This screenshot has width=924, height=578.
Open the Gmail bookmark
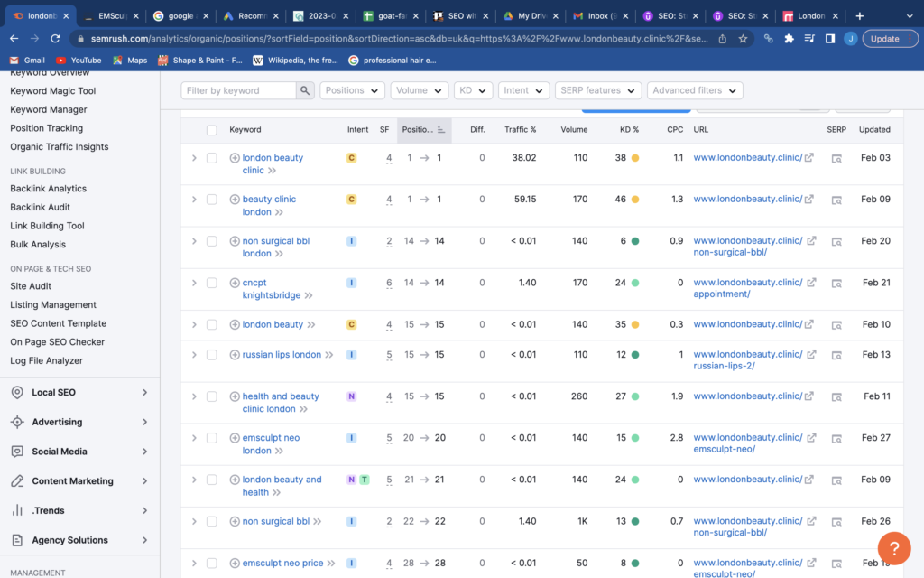click(x=27, y=61)
